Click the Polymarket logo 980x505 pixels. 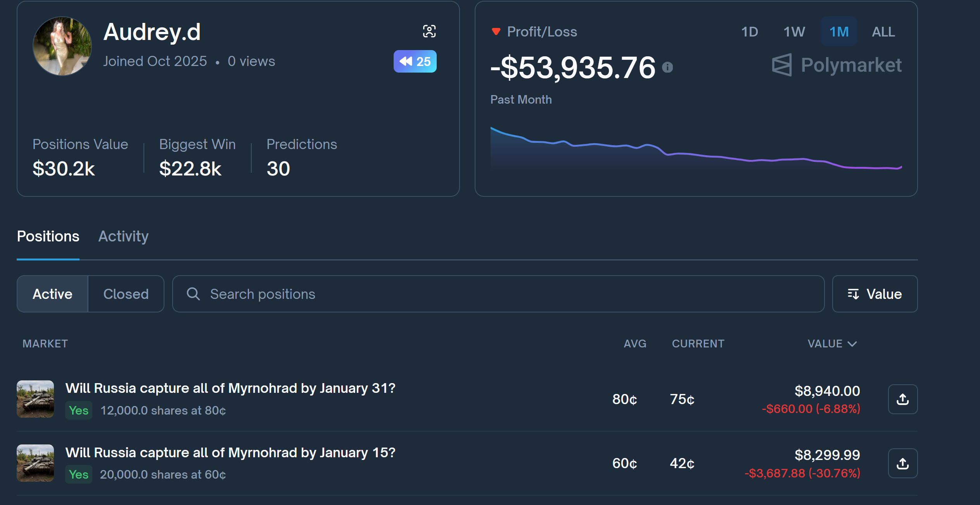[837, 65]
